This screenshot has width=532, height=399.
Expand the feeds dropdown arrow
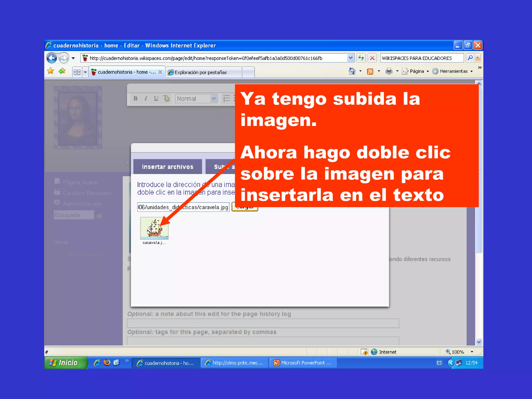(x=379, y=71)
